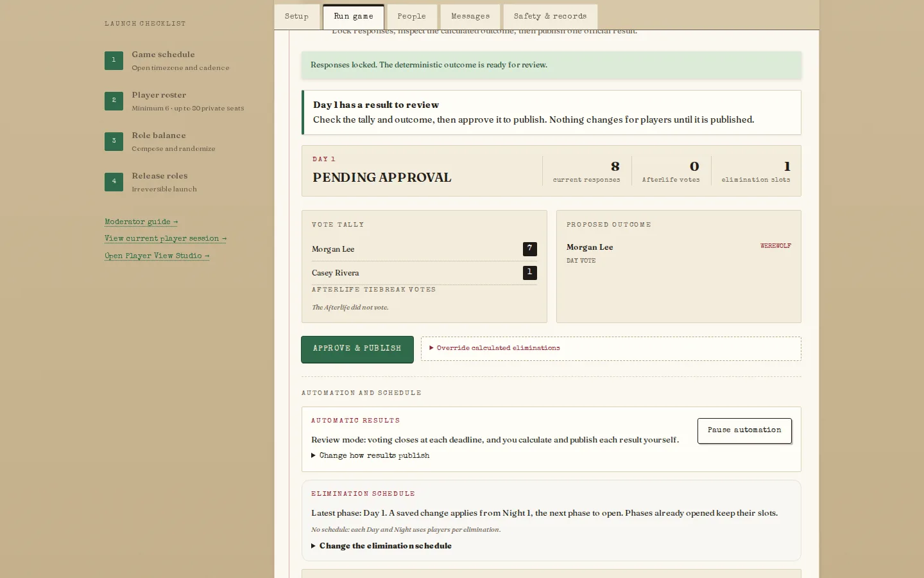This screenshot has height=578, width=924.
Task: Click the DAY VOTE label
Action: click(x=581, y=261)
